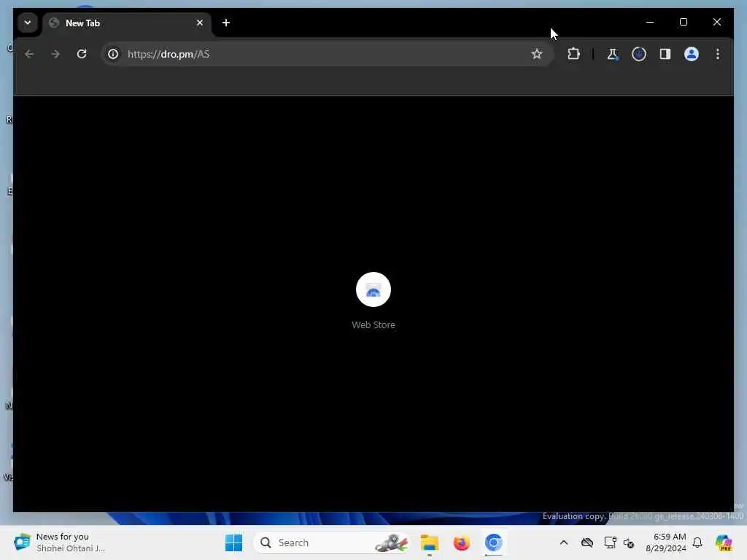Open a new tab with plus button
Image resolution: width=747 pixels, height=560 pixels.
pyautogui.click(x=226, y=23)
